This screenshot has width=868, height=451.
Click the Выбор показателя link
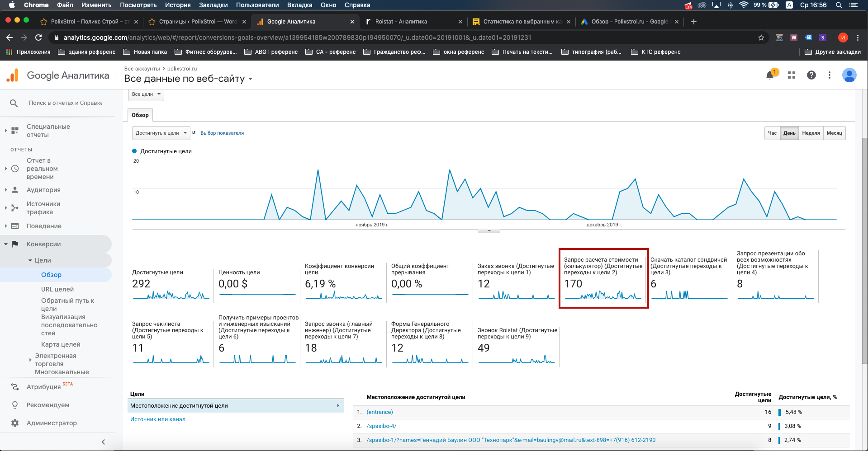coord(222,133)
